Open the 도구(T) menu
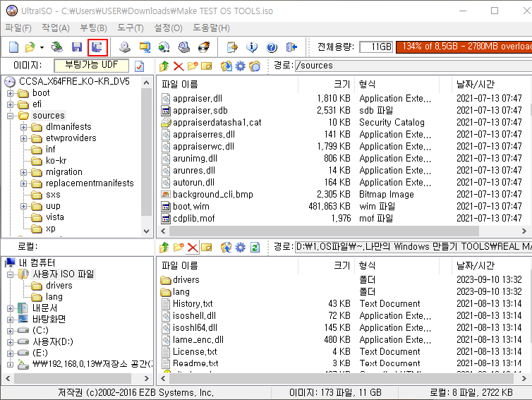The width and height of the screenshot is (532, 400). (131, 28)
